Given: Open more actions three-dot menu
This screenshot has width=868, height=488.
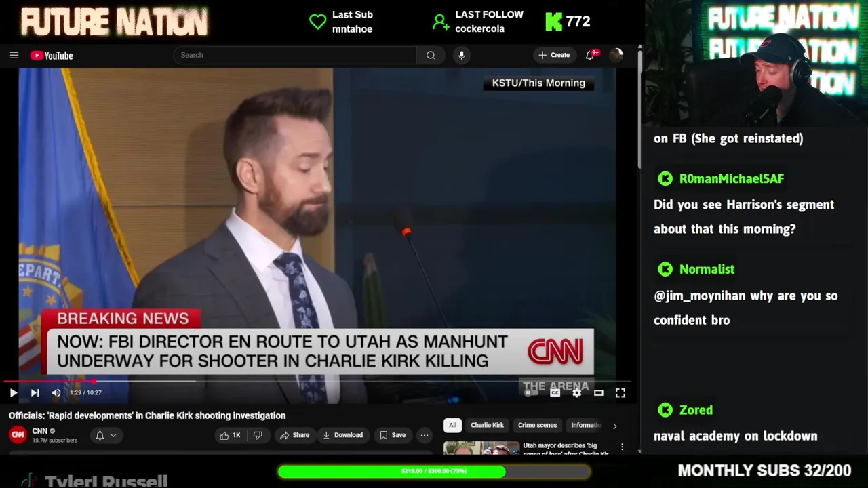Looking at the screenshot, I should [425, 435].
